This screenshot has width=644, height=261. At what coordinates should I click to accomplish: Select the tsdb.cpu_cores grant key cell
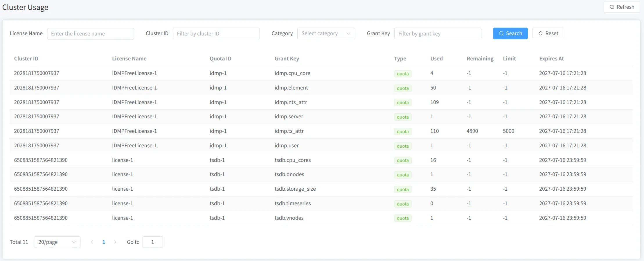(x=293, y=160)
